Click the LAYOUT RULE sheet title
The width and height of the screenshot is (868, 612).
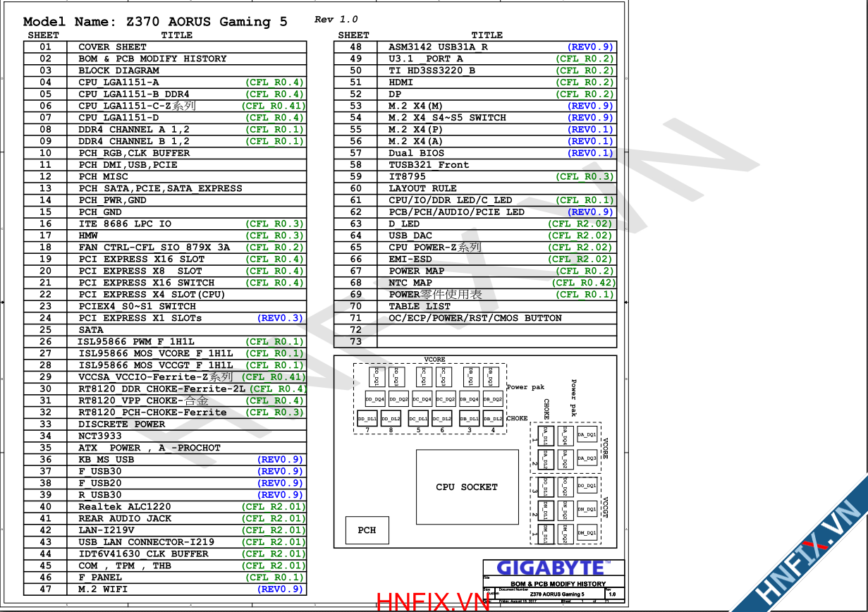click(422, 188)
